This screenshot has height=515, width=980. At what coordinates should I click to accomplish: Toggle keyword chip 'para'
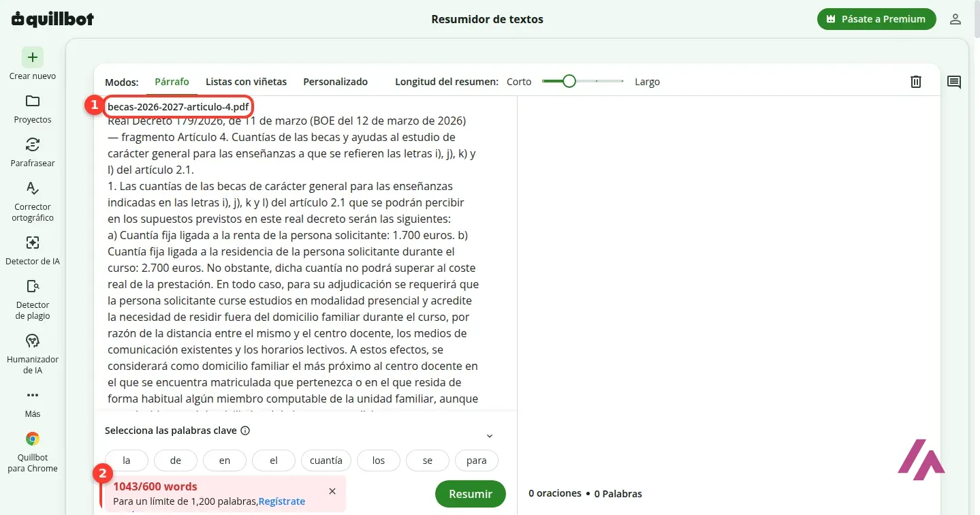coord(477,461)
